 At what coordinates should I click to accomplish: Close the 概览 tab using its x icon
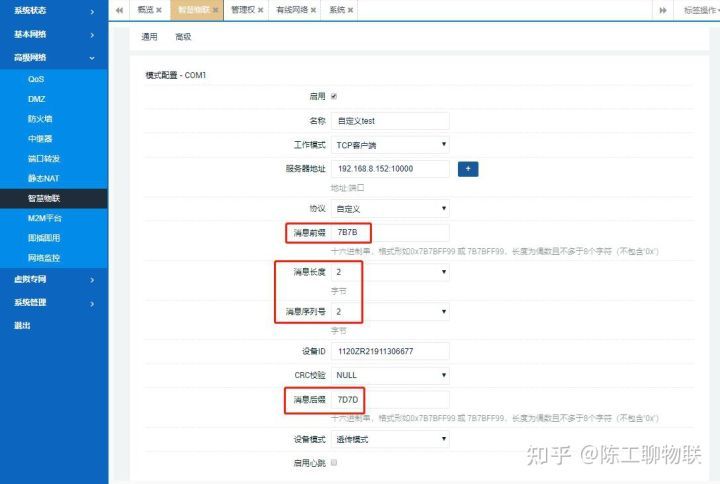[159, 10]
